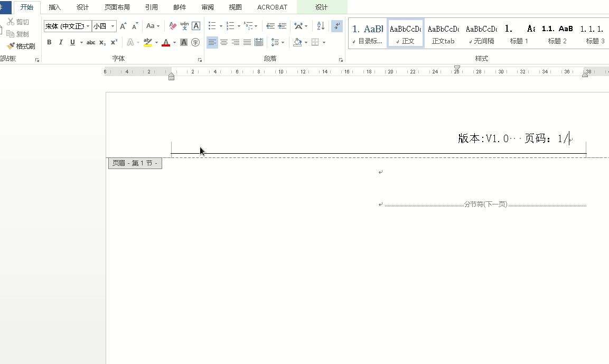The image size is (609, 364).
Task: Open line spacing options
Action: 277,42
